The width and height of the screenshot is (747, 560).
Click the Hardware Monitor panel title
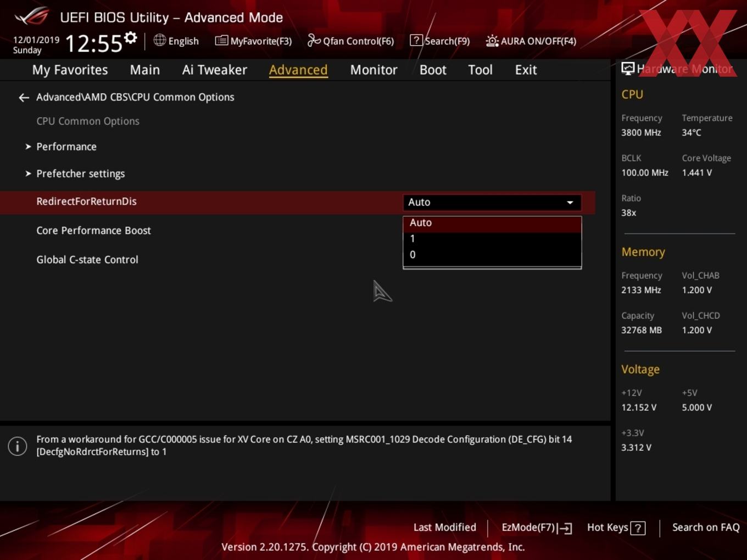click(x=684, y=69)
